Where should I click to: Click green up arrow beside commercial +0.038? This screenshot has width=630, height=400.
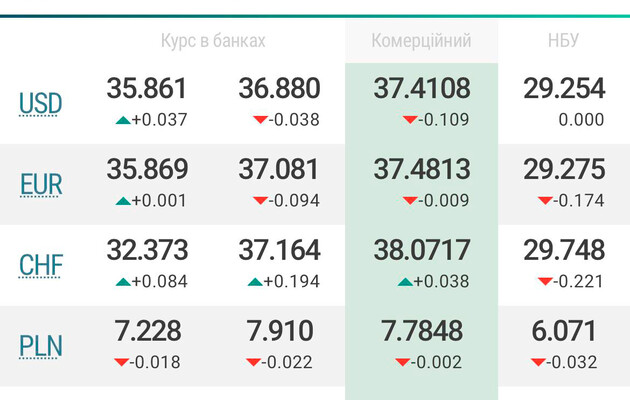(405, 282)
